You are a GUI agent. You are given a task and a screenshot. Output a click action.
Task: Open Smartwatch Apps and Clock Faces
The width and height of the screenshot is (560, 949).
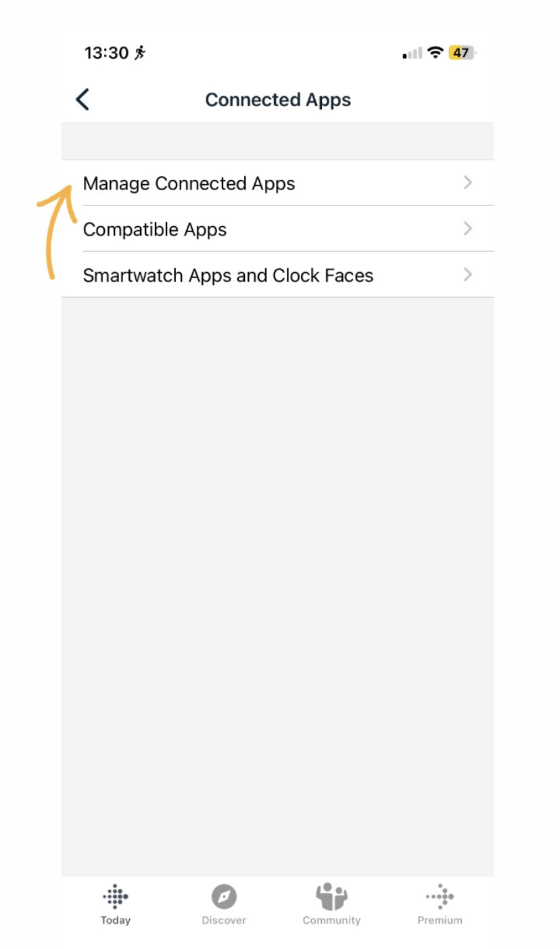coord(277,275)
